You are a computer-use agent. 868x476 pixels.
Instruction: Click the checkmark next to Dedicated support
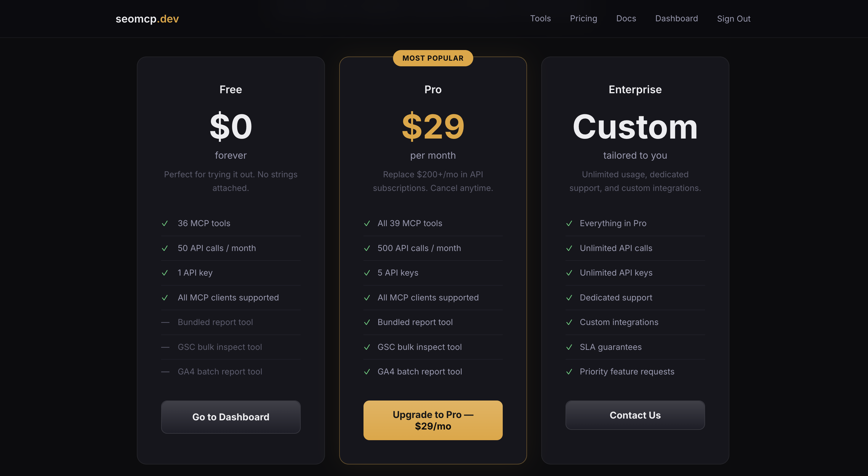[570, 297]
